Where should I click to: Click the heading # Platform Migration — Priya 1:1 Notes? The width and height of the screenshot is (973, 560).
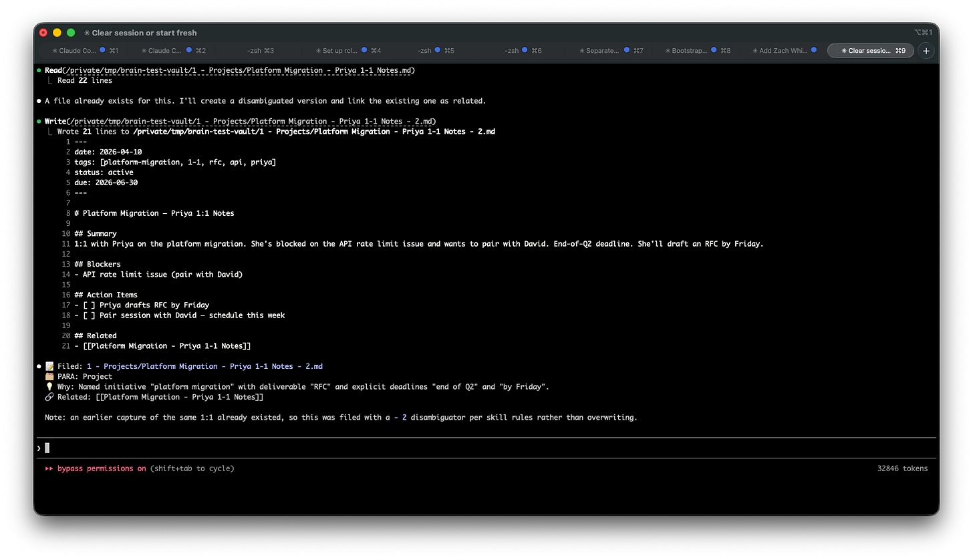[x=154, y=213]
